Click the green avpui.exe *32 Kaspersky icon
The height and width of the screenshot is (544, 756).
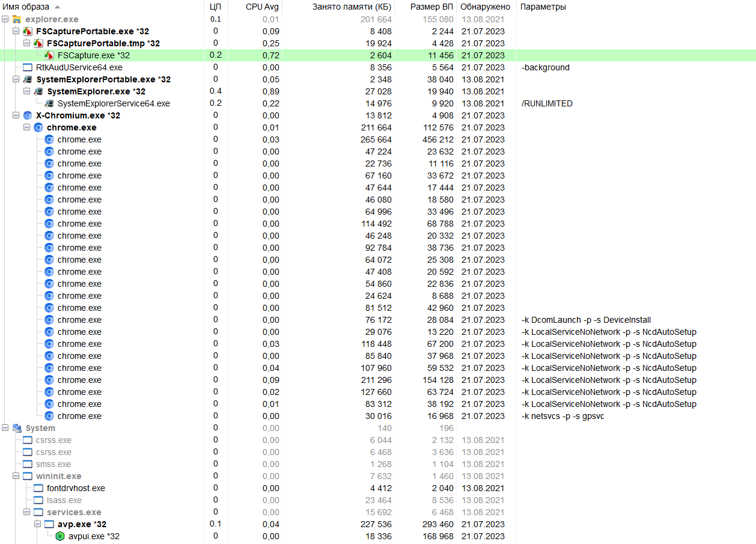[x=60, y=536]
